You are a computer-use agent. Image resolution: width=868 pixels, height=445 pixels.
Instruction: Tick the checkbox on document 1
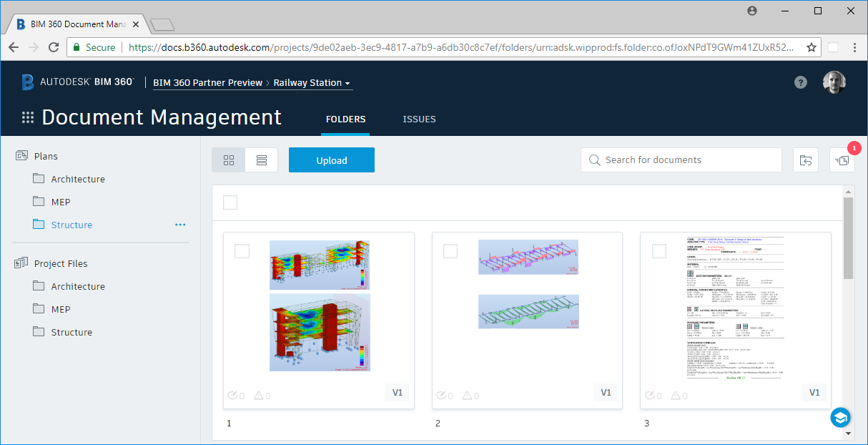242,251
